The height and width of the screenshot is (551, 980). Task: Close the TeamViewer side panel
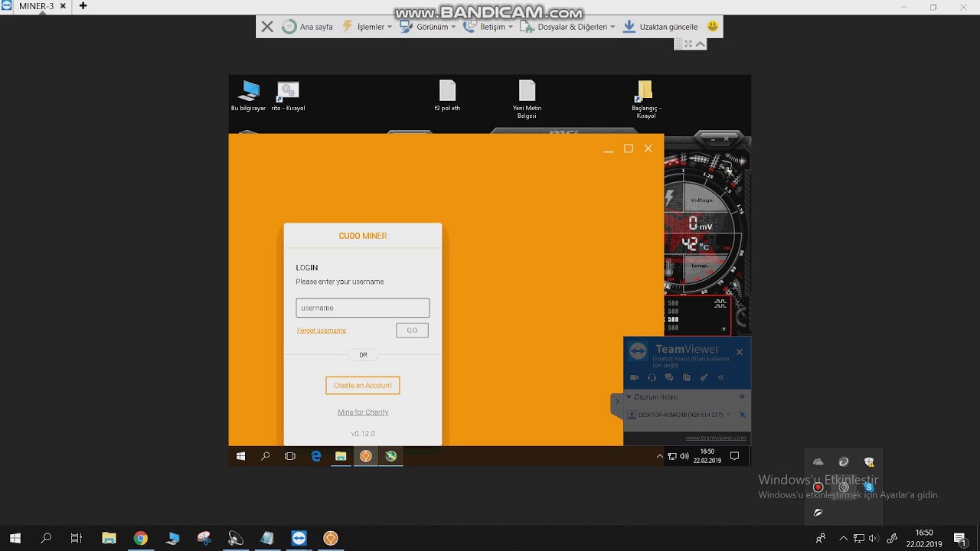pos(740,352)
